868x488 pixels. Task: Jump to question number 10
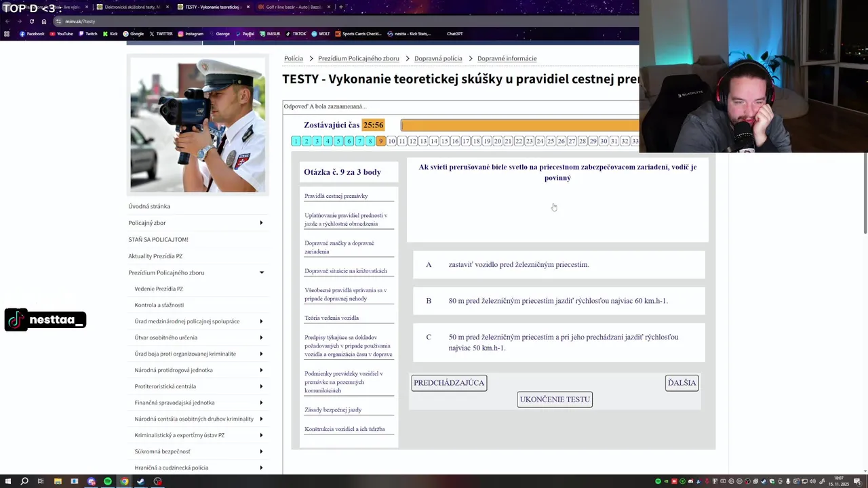tap(391, 141)
